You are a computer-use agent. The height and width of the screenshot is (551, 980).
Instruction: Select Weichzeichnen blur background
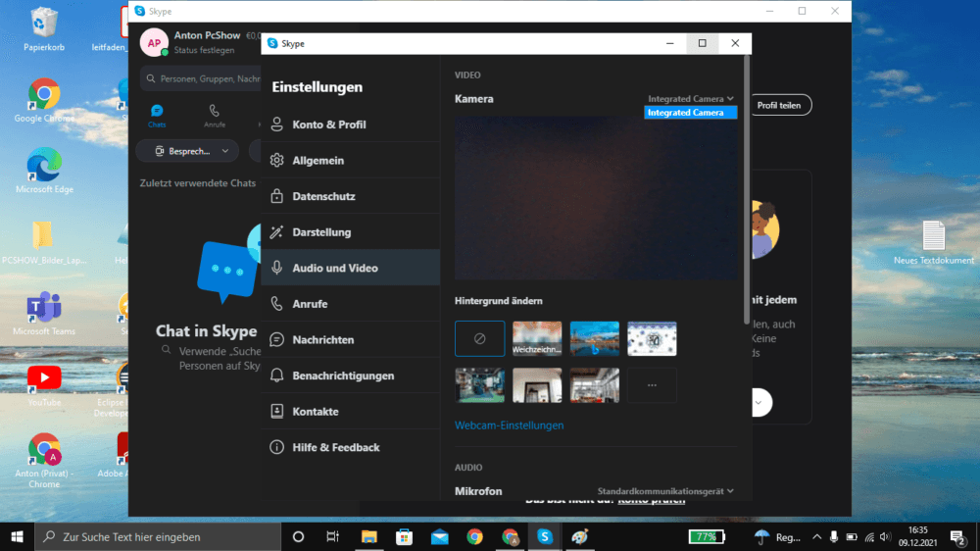[537, 338]
